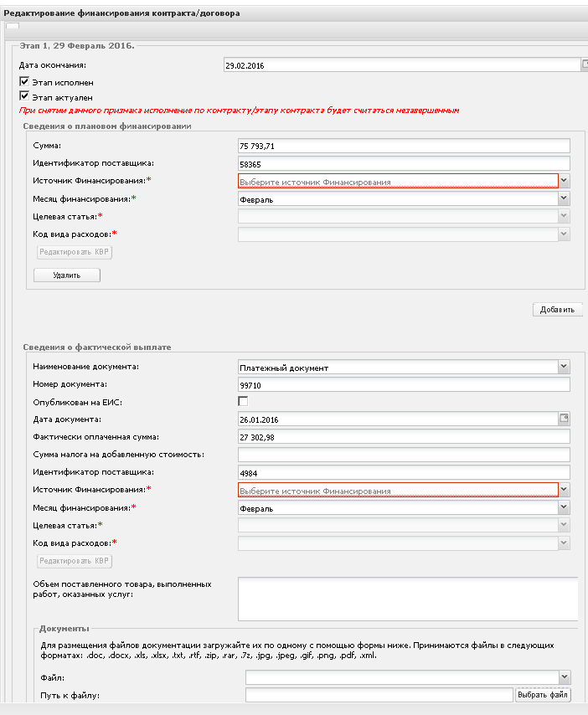Open calendar icon beside Дата документа
Image resolution: width=588 pixels, height=715 pixels.
click(x=564, y=419)
